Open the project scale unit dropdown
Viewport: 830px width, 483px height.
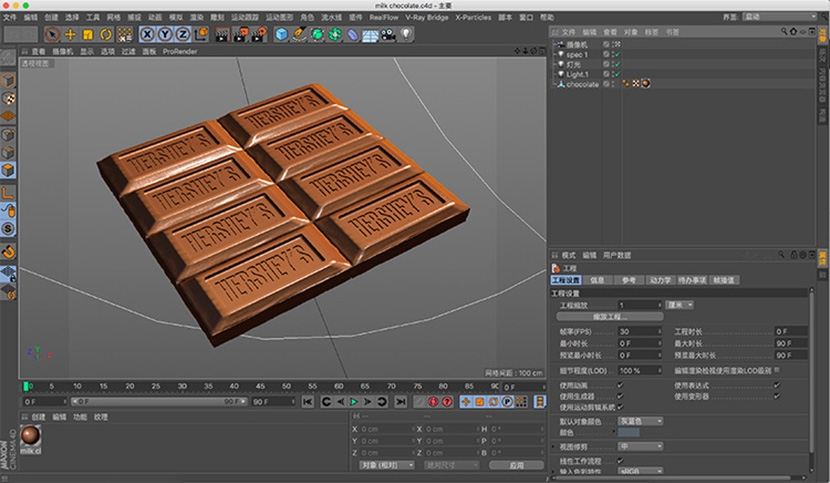point(680,305)
